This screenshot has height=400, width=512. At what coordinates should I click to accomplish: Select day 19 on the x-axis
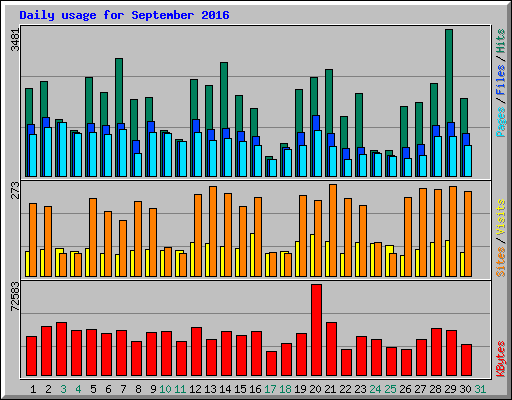point(300,389)
